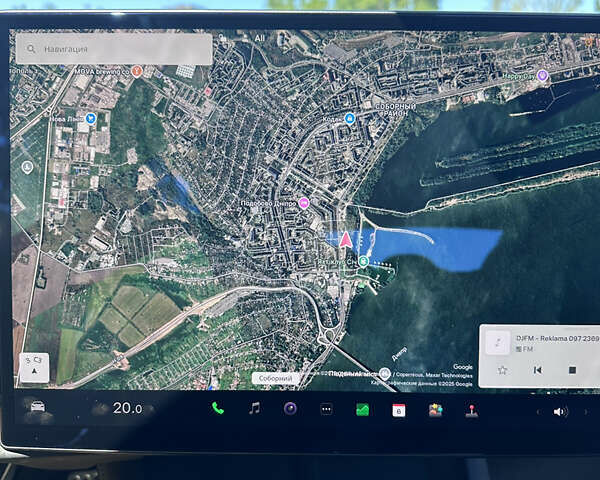Open the green energy chart app
The image size is (600, 480).
[362, 409]
